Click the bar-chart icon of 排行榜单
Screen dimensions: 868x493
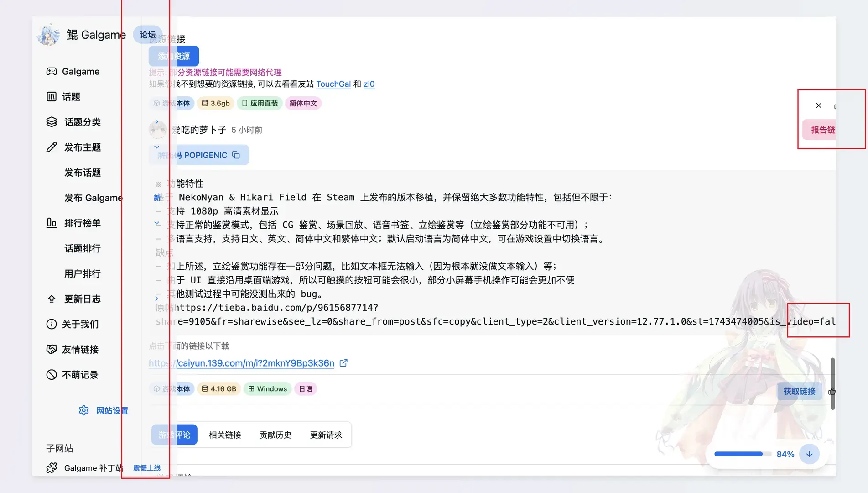(52, 223)
